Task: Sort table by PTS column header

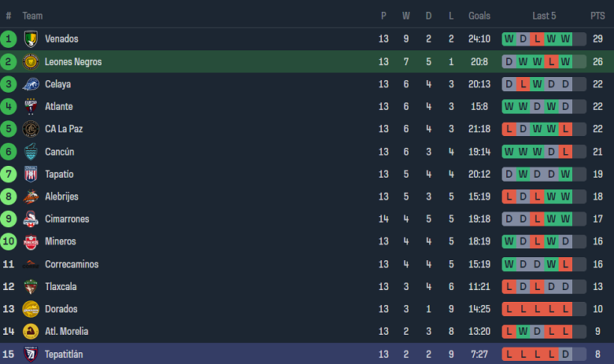Action: [x=597, y=16]
